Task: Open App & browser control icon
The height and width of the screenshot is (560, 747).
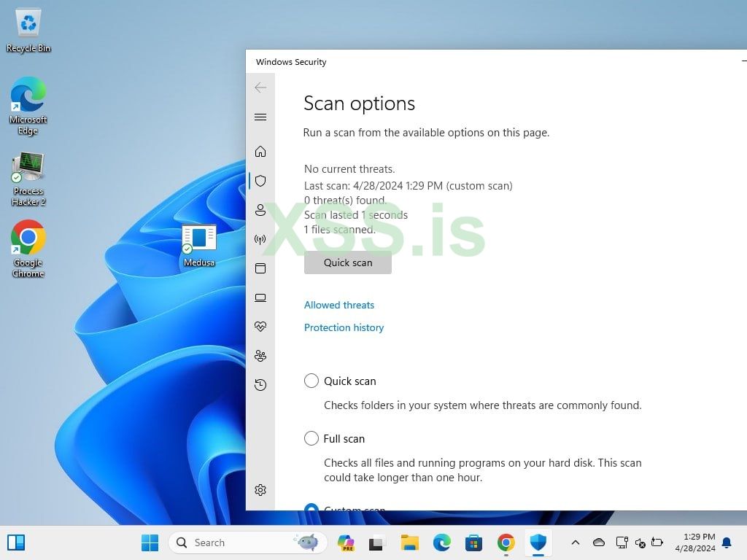Action: pyautogui.click(x=260, y=268)
